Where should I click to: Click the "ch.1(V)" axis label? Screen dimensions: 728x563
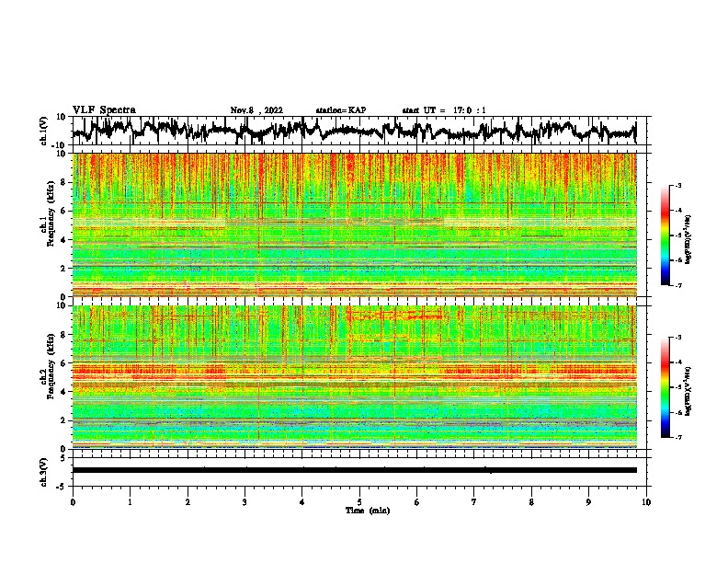pyautogui.click(x=44, y=131)
